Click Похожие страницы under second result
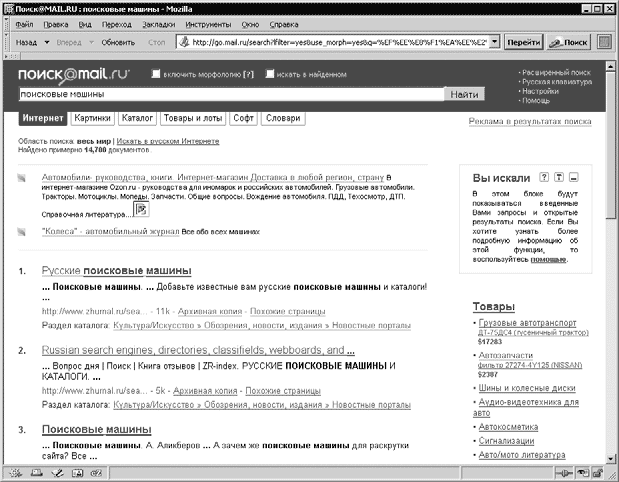The height and width of the screenshot is (482, 619). (283, 391)
